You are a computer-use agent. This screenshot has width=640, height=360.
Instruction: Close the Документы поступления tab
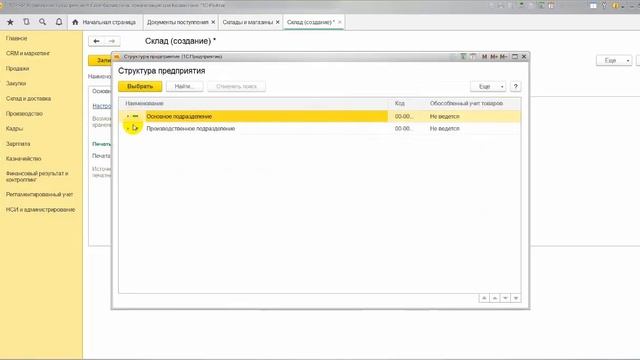tap(213, 22)
